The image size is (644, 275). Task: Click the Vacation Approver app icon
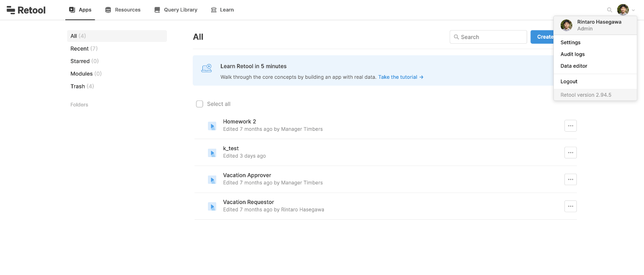pos(212,179)
